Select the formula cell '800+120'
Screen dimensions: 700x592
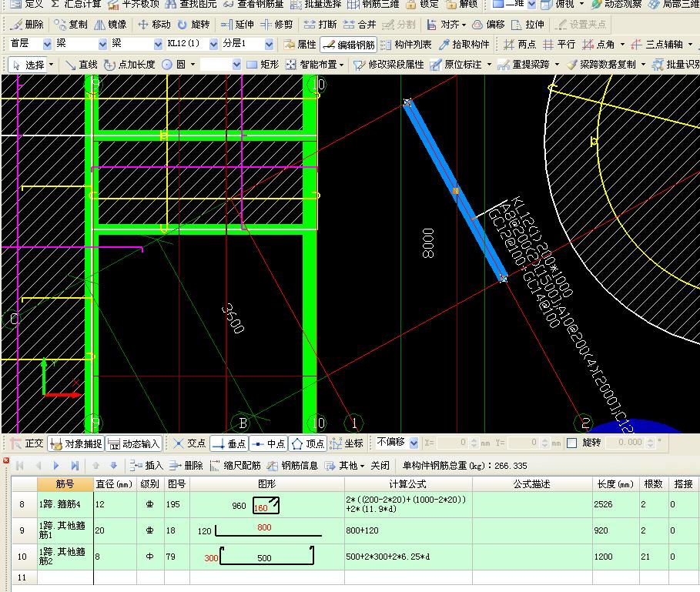pos(408,530)
